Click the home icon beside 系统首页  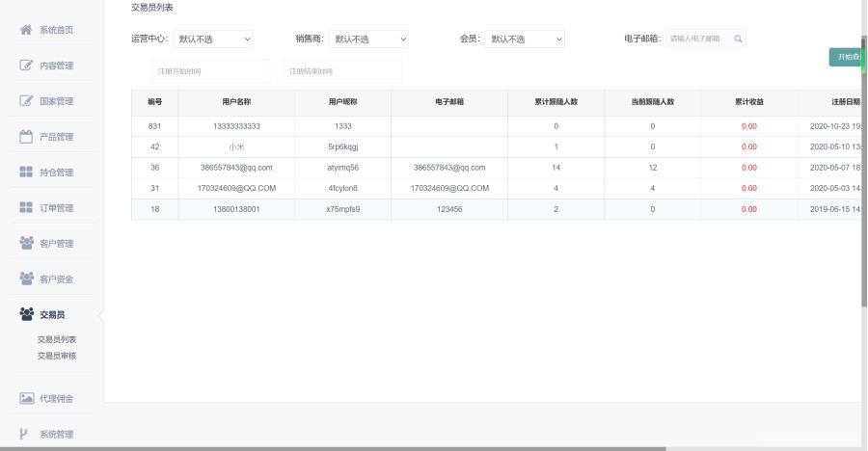click(26, 29)
